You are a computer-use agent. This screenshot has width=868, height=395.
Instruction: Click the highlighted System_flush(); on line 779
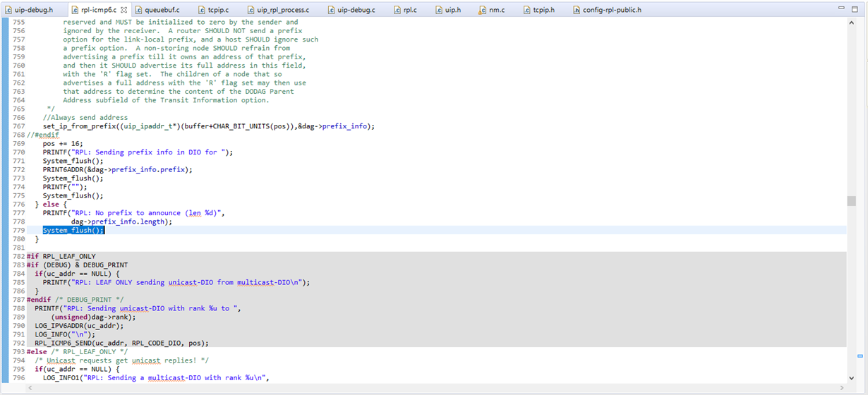click(x=73, y=230)
